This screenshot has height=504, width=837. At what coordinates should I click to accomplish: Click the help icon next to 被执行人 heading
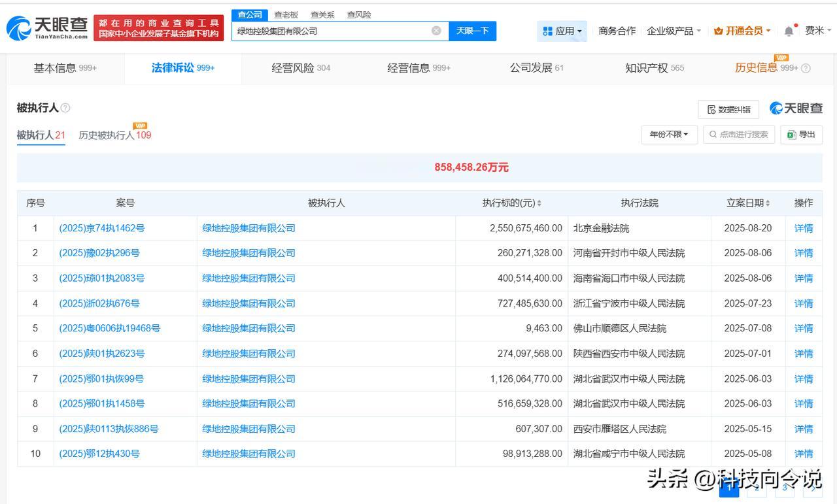click(x=65, y=108)
